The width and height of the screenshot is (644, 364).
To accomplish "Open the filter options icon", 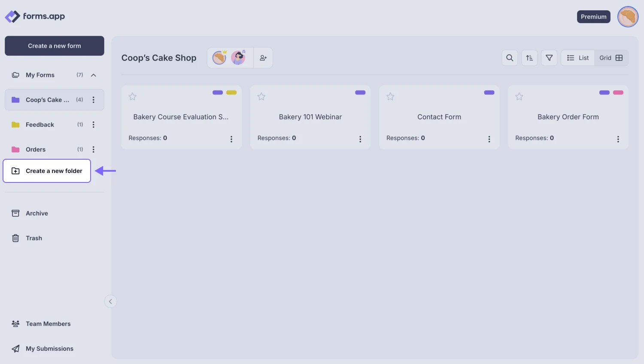I will tap(549, 58).
